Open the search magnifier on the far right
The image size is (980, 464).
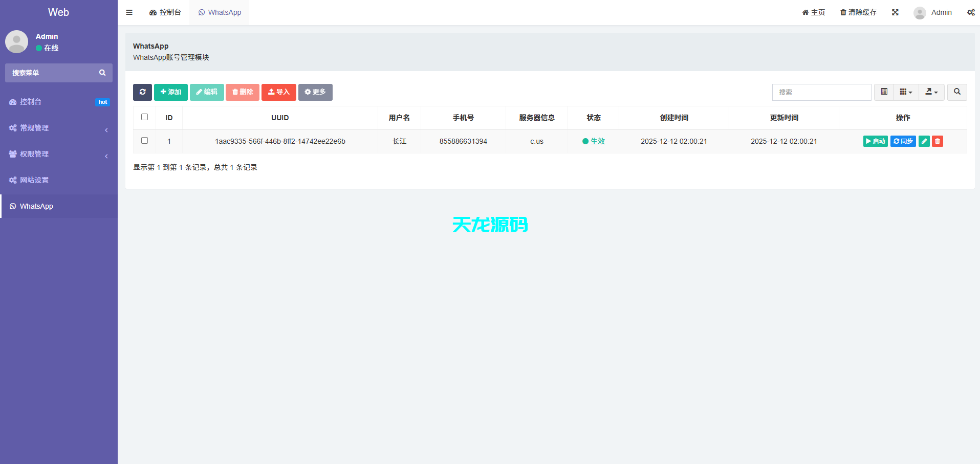(x=956, y=92)
